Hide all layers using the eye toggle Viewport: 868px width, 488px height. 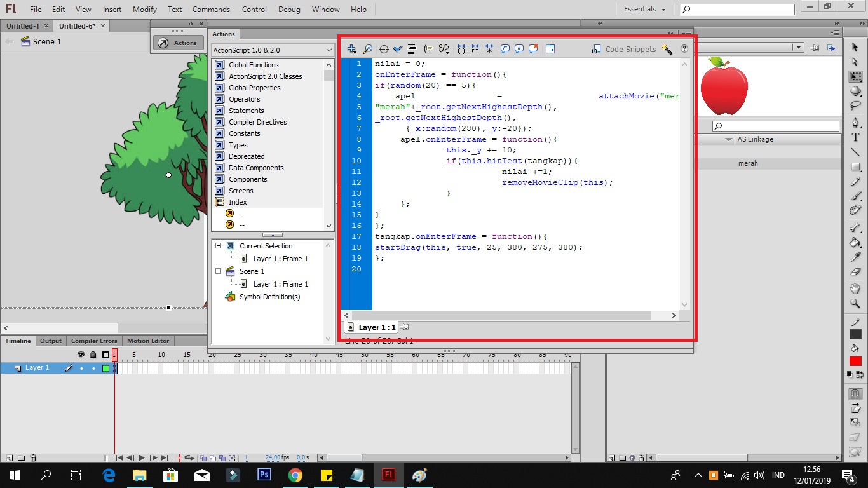[x=81, y=355]
